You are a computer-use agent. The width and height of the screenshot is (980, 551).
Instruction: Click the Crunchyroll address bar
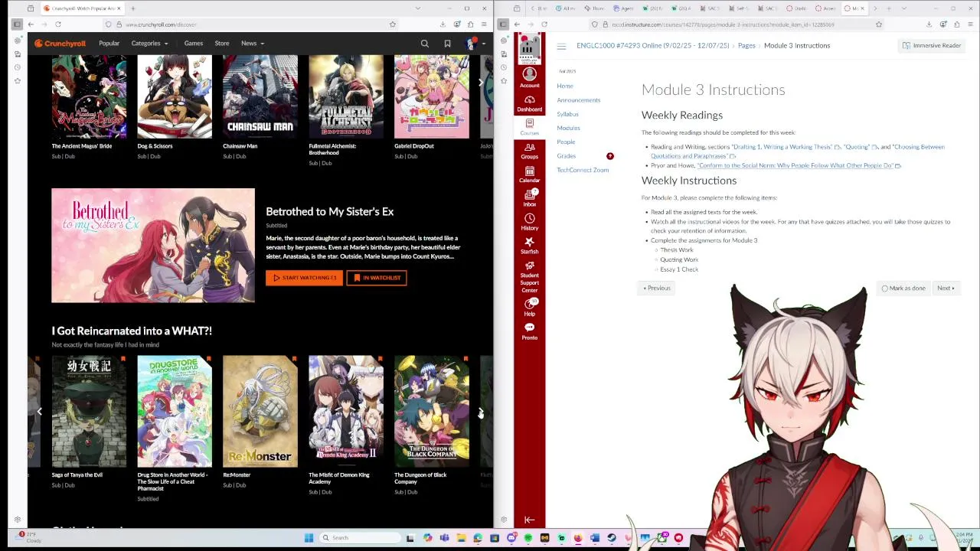pos(253,24)
